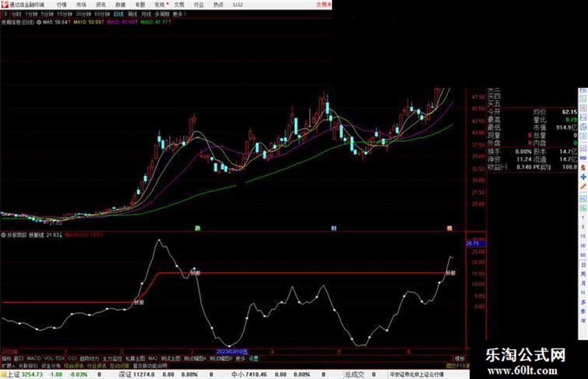Click the blue 财 marker below the chart
The image size is (588, 379).
click(x=334, y=228)
